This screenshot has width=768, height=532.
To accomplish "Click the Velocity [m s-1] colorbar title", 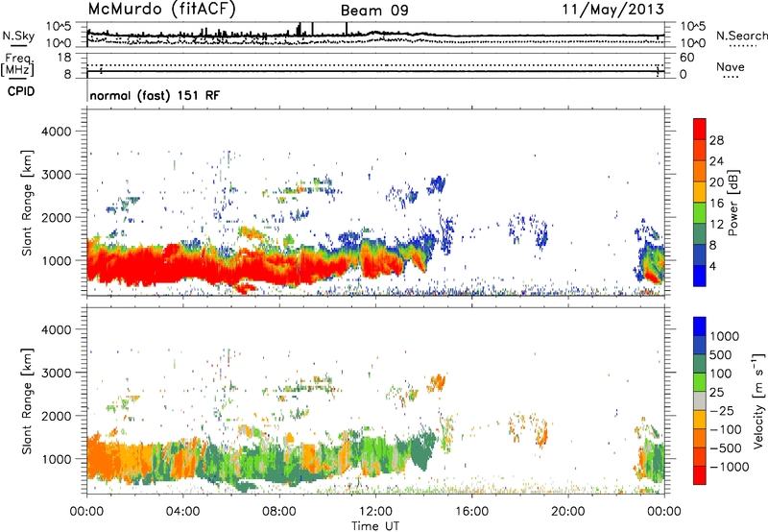I will click(x=758, y=400).
